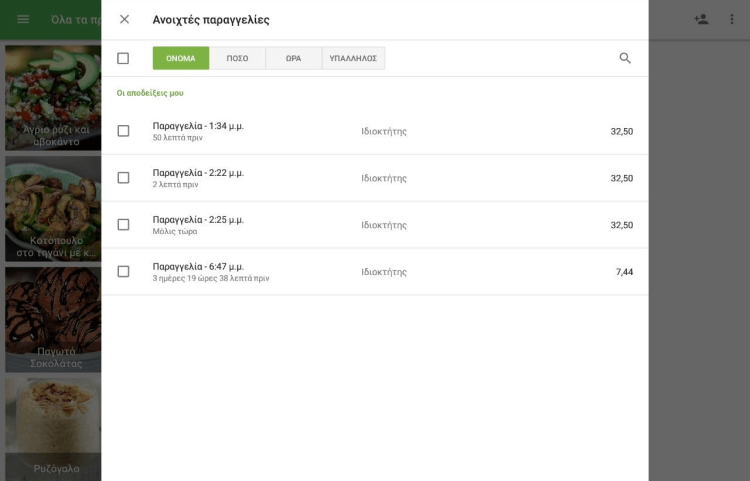Sort orders by ΥΠΑΛΛΗΛΟΣ
Viewport: 750px width, 481px height.
pos(353,58)
